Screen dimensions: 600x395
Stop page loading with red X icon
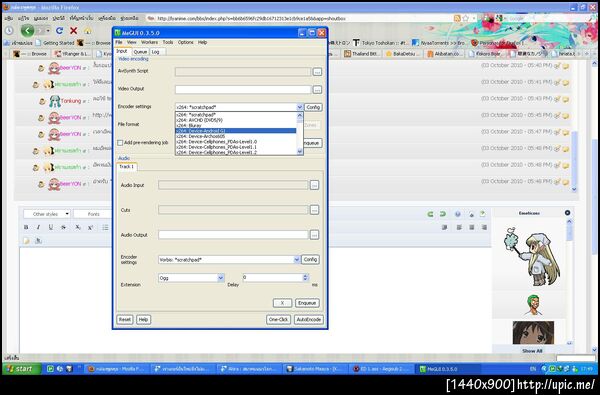tap(73, 31)
